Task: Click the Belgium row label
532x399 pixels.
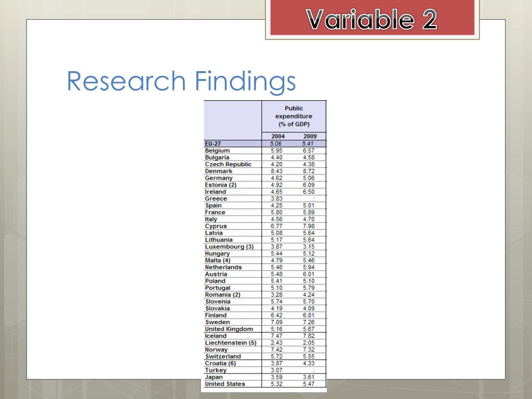Action: pos(217,151)
